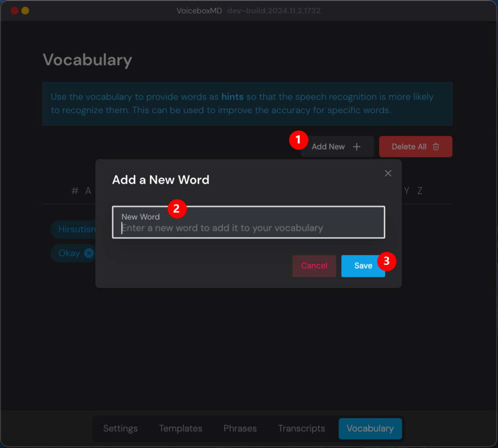
Task: Close the Add a New Word dialog
Action: point(388,173)
